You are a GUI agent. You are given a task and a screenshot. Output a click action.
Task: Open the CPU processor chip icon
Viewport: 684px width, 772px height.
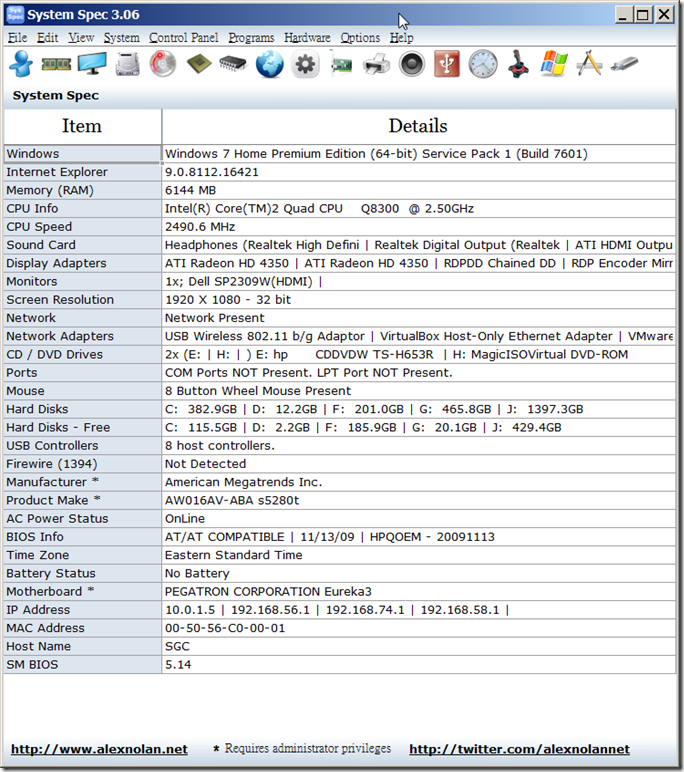pyautogui.click(x=199, y=64)
